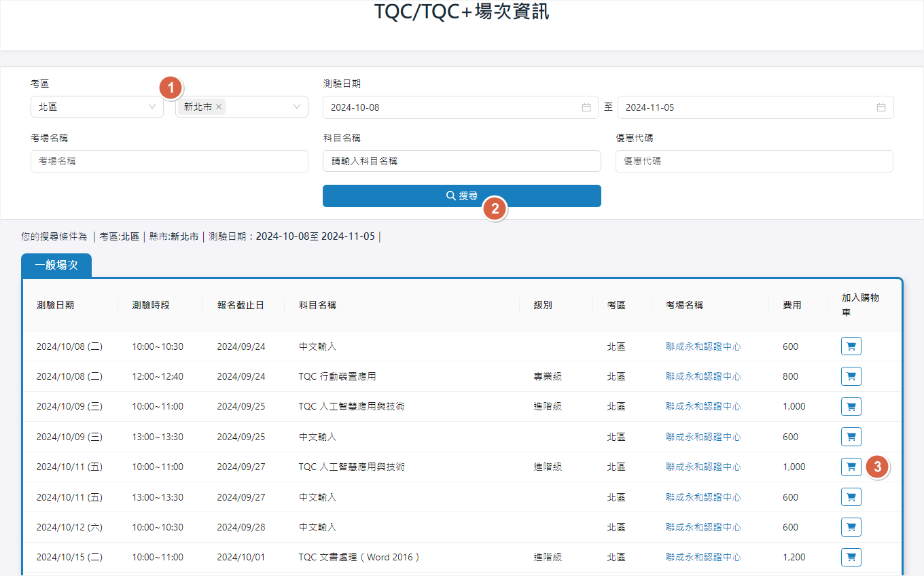Click the 報名截止日 column header
Screen dimensions: 924x576
pyautogui.click(x=240, y=305)
